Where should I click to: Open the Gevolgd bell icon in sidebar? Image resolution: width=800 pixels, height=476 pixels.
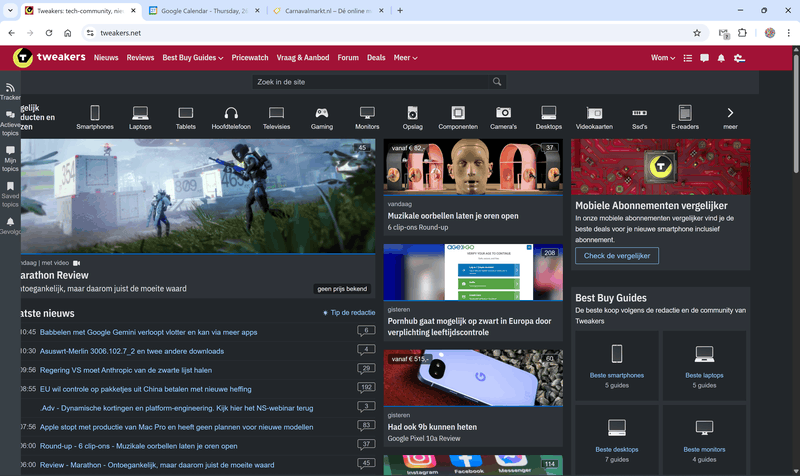(x=10, y=222)
